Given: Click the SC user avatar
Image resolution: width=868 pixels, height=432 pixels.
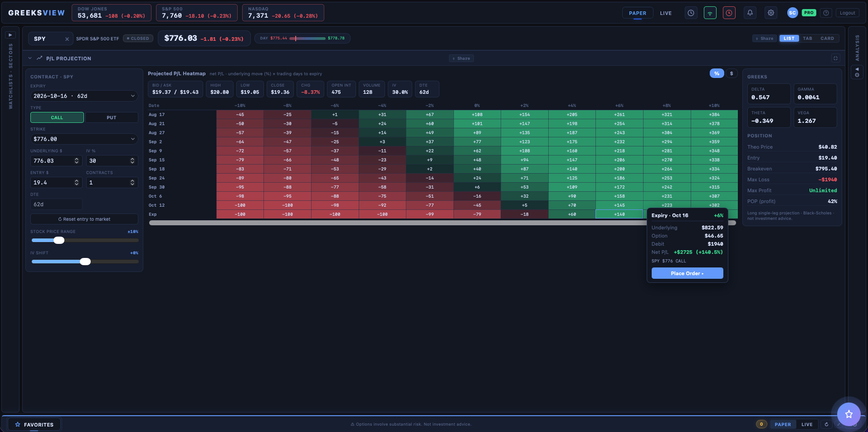Looking at the screenshot, I should point(792,13).
